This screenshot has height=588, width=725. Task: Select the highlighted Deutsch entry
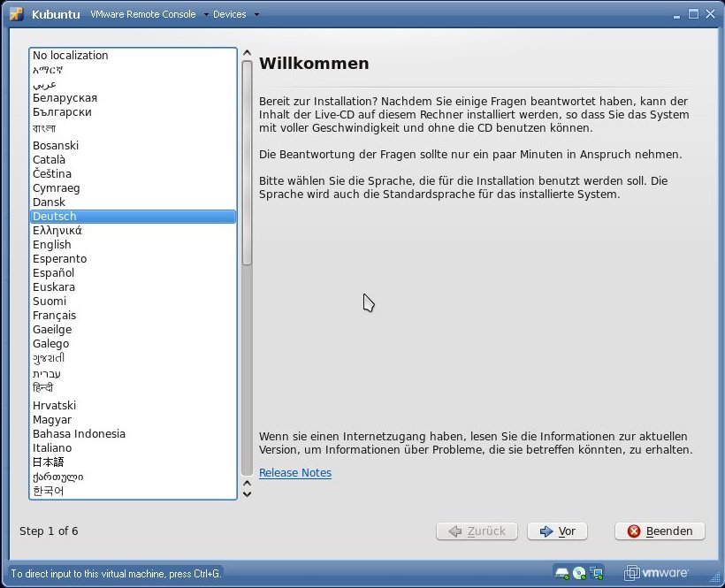[134, 217]
